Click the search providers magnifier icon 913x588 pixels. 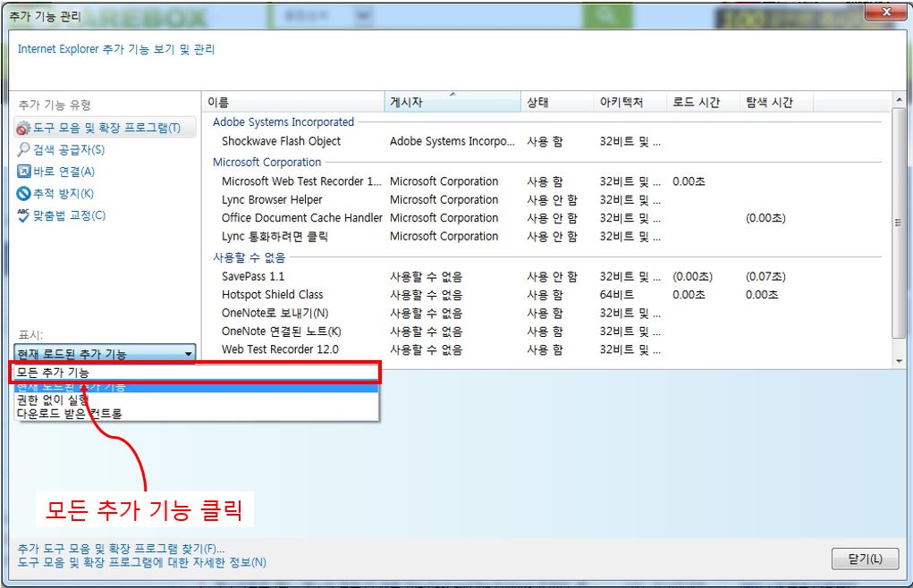[x=24, y=150]
